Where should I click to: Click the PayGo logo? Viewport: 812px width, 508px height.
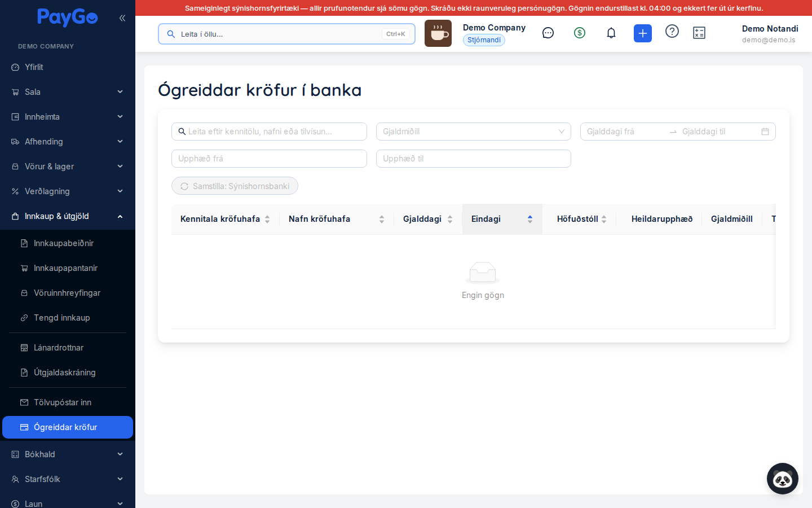(68, 17)
